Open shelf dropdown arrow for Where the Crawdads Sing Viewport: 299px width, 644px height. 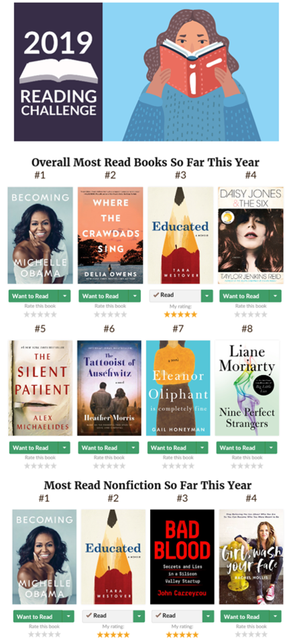click(x=135, y=296)
